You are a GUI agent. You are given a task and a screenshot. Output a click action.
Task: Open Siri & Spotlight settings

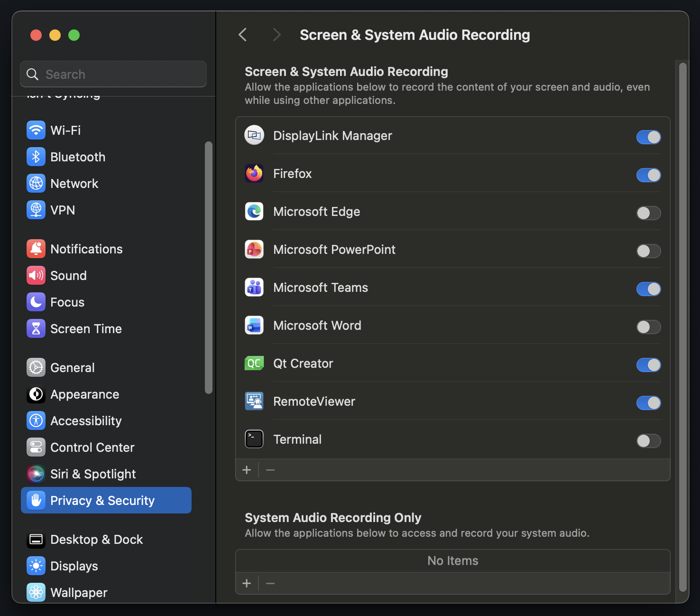point(93,474)
